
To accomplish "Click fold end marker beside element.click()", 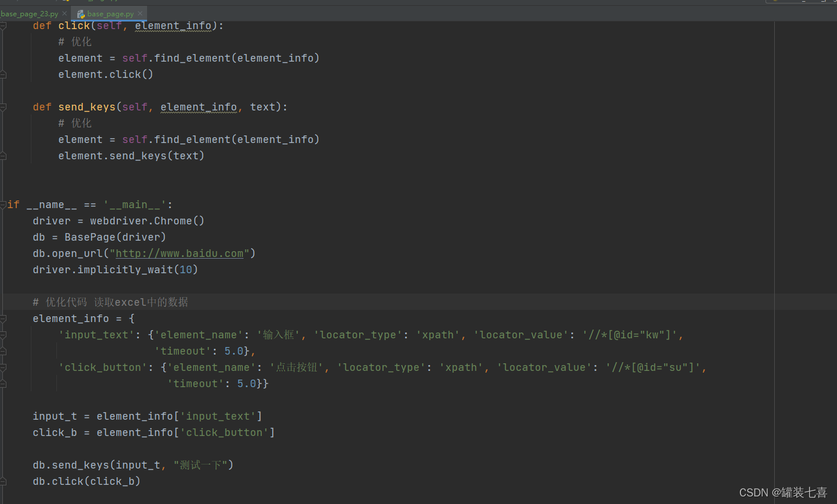I will click(x=3, y=74).
